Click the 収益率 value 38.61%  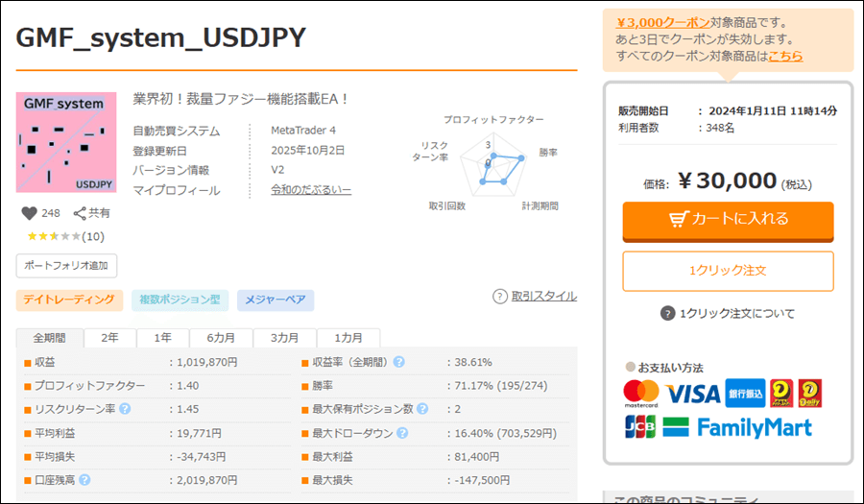pos(473,362)
